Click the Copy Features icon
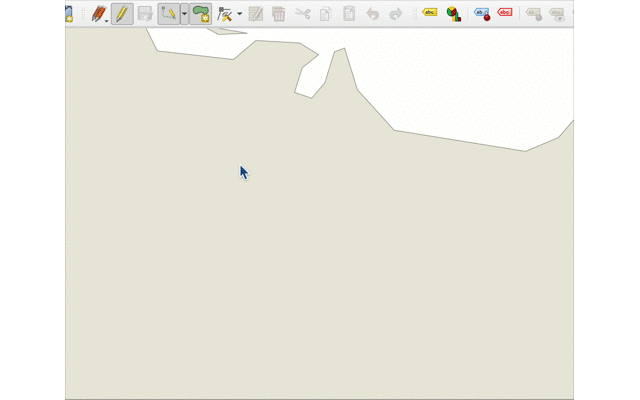The height and width of the screenshot is (400, 640). click(x=326, y=14)
